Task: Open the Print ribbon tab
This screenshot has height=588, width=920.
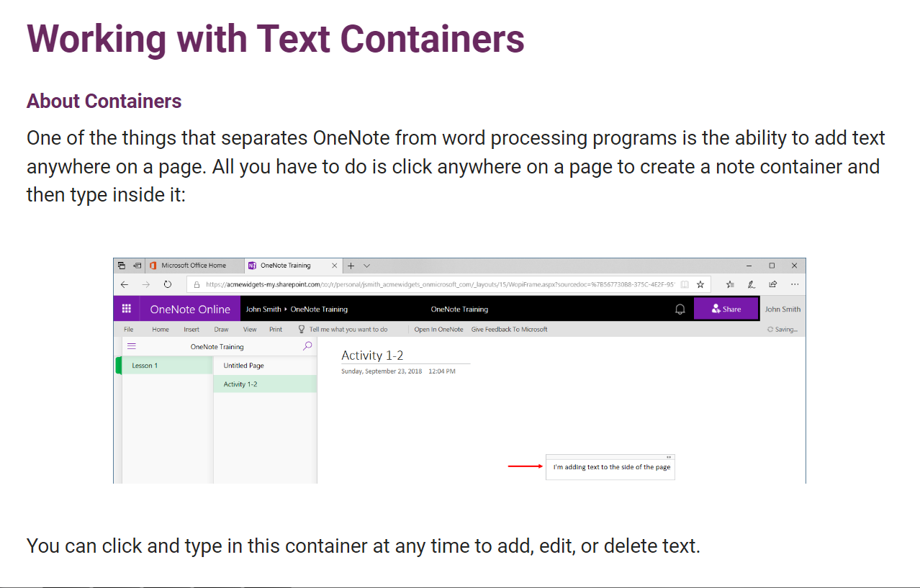Action: coord(276,330)
